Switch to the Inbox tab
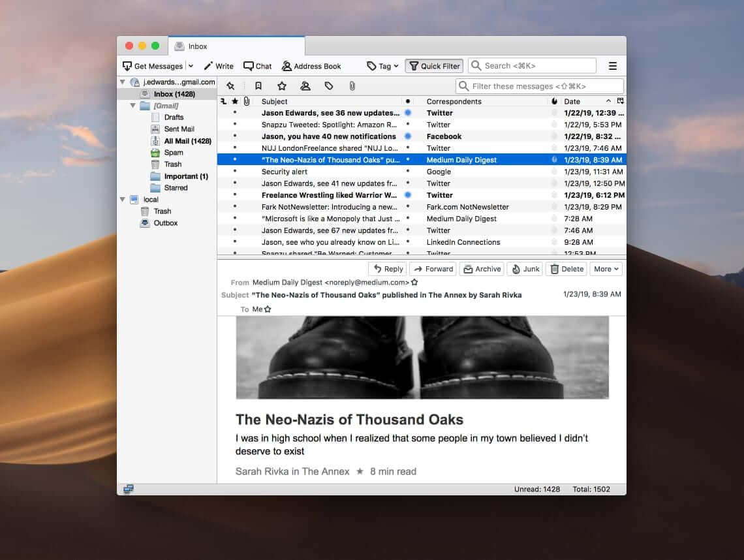 [236, 46]
